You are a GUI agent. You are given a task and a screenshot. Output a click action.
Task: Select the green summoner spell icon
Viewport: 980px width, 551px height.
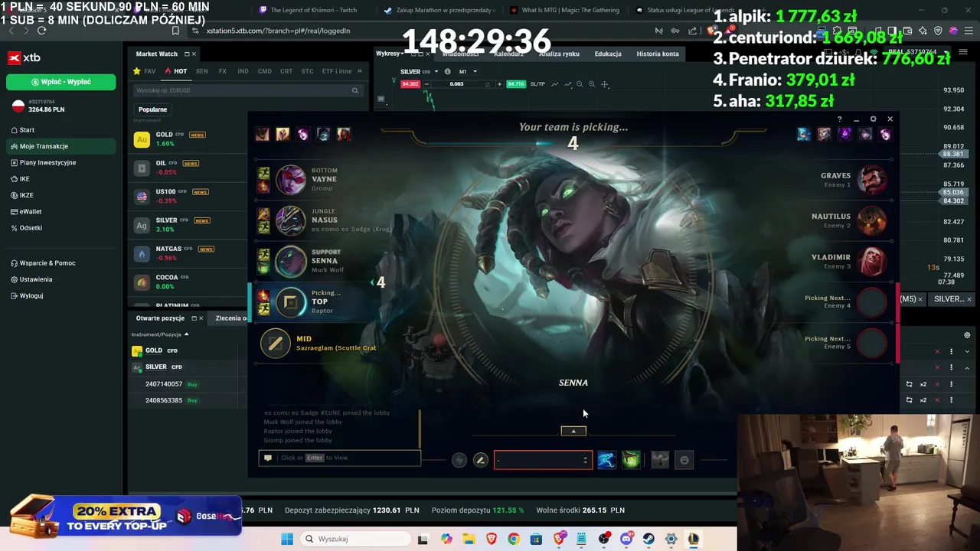click(630, 460)
